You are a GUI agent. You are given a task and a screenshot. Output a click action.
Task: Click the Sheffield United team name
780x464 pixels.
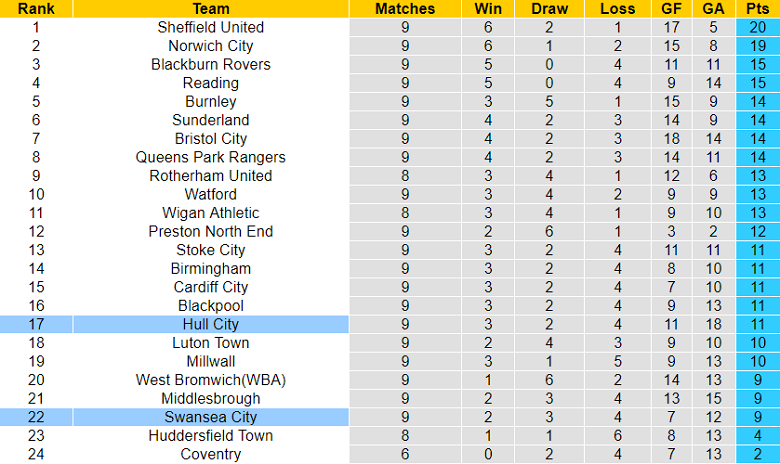pos(211,27)
